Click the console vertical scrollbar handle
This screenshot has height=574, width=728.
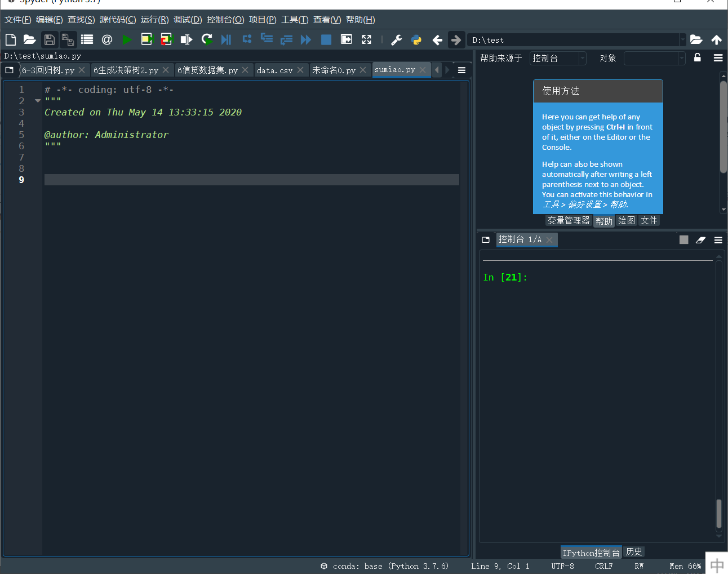point(719,513)
